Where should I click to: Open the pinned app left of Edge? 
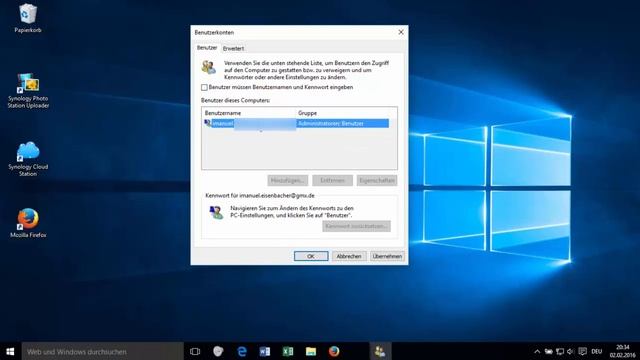coord(218,351)
